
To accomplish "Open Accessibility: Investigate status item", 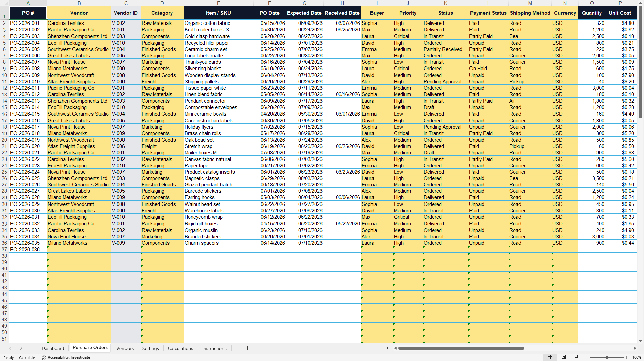I will pos(66,357).
